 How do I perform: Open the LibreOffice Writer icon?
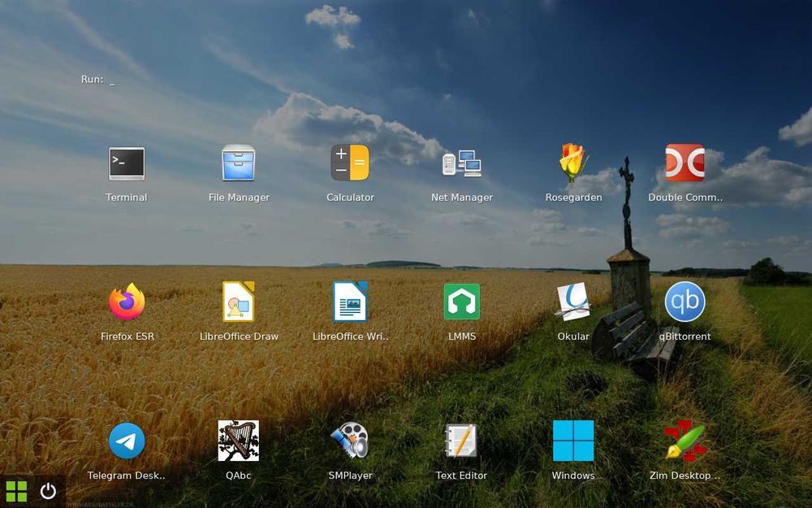coord(350,302)
